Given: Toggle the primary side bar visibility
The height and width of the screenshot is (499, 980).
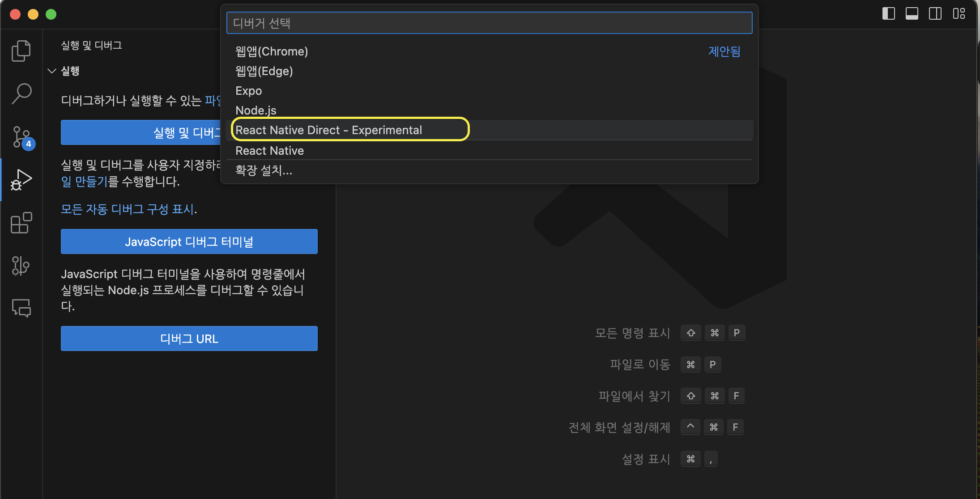Looking at the screenshot, I should 888,14.
